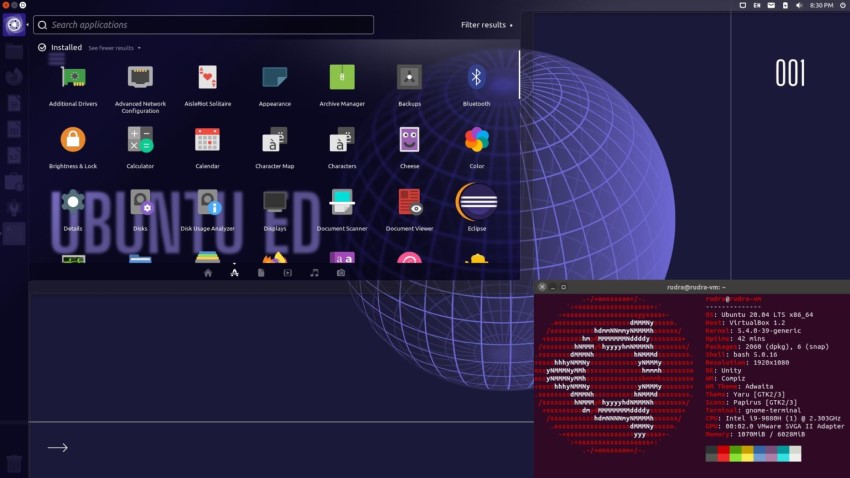Open the Music lens tab
The height and width of the screenshot is (478, 850).
(x=314, y=273)
